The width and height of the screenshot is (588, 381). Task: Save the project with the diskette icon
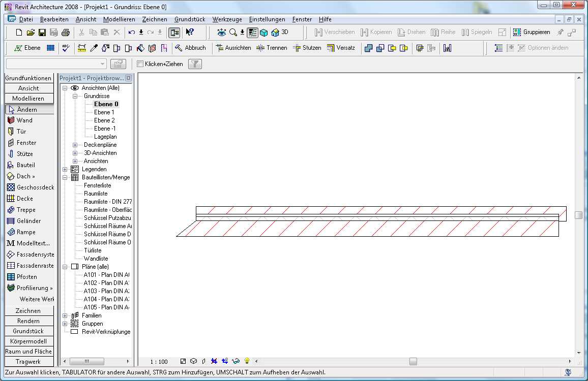(x=42, y=33)
